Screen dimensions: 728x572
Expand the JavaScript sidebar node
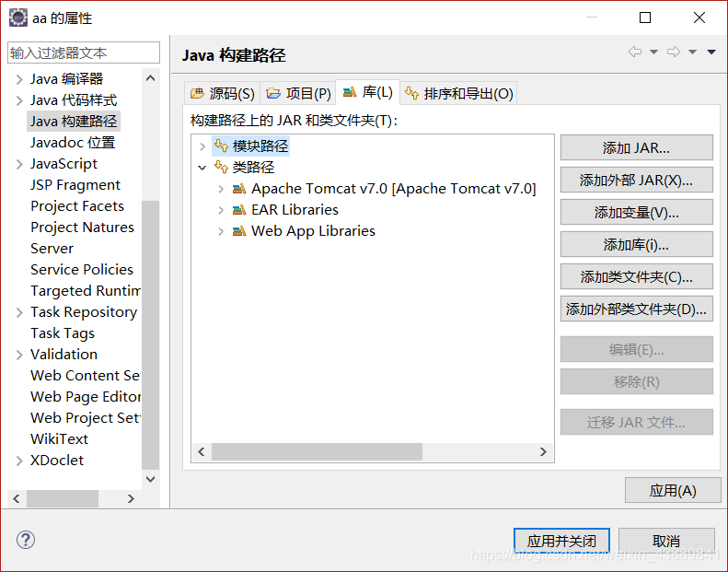[19, 164]
